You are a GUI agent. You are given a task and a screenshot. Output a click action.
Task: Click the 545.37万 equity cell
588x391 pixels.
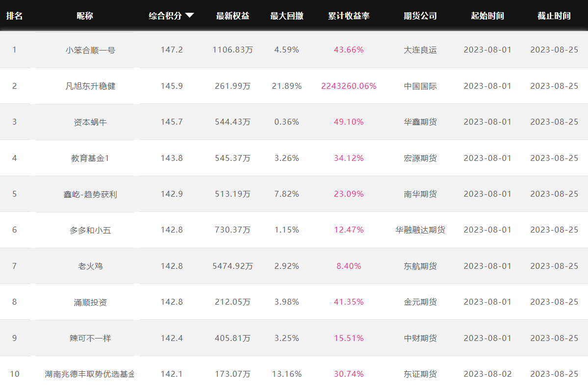[x=232, y=158]
